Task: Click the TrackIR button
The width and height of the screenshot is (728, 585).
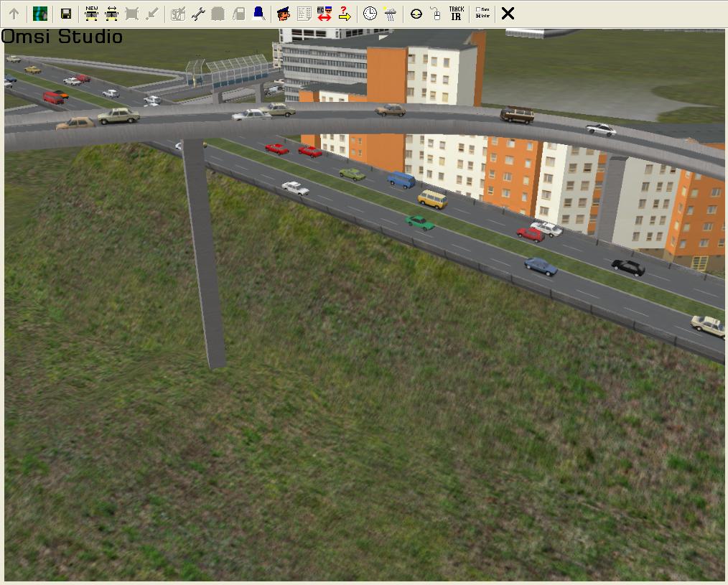Action: pos(456,14)
